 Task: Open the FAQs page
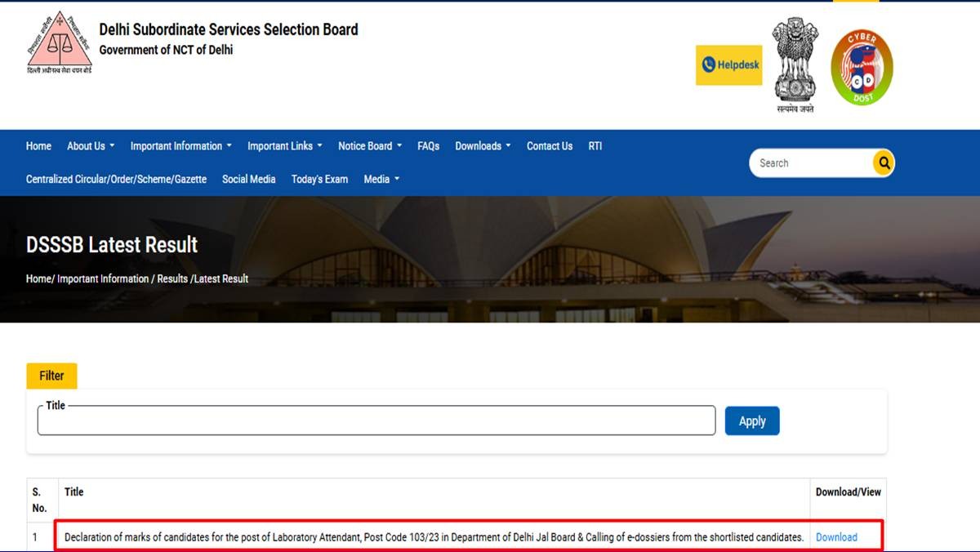[428, 146]
